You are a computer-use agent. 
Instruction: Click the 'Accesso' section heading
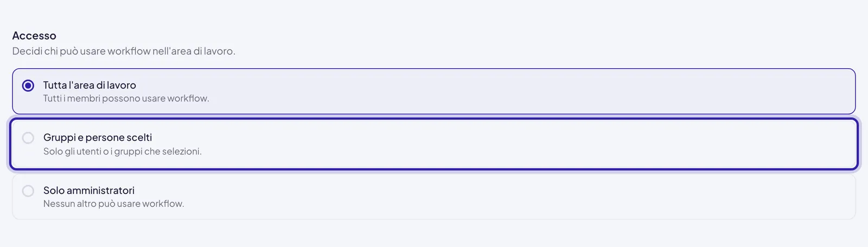[x=34, y=36]
